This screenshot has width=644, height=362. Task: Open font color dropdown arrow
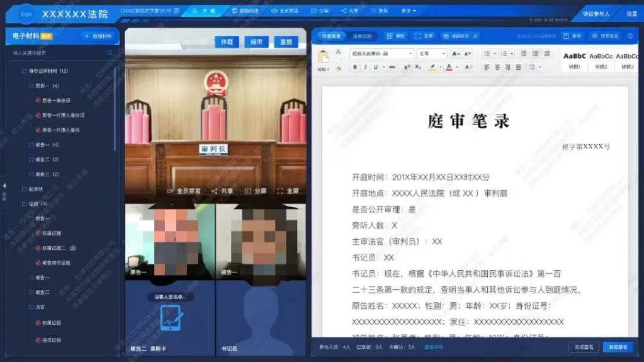457,67
